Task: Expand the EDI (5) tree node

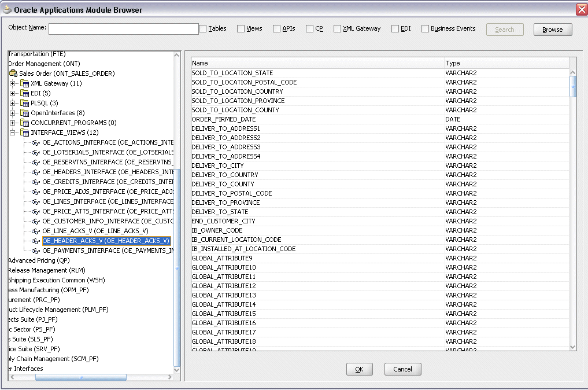Action: [12, 93]
